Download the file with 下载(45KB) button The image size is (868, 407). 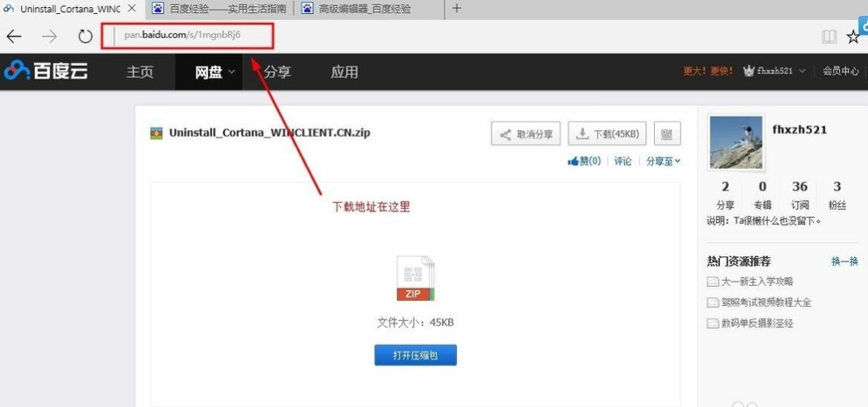(607, 134)
